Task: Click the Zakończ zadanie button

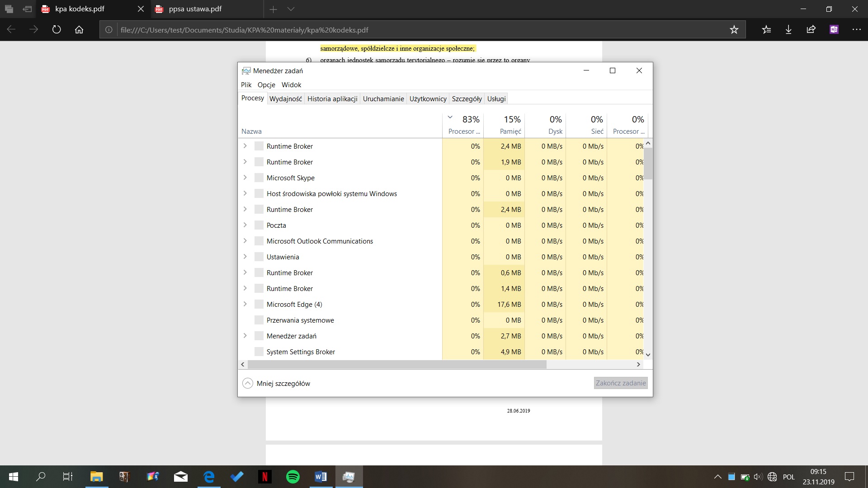Action: click(x=620, y=383)
